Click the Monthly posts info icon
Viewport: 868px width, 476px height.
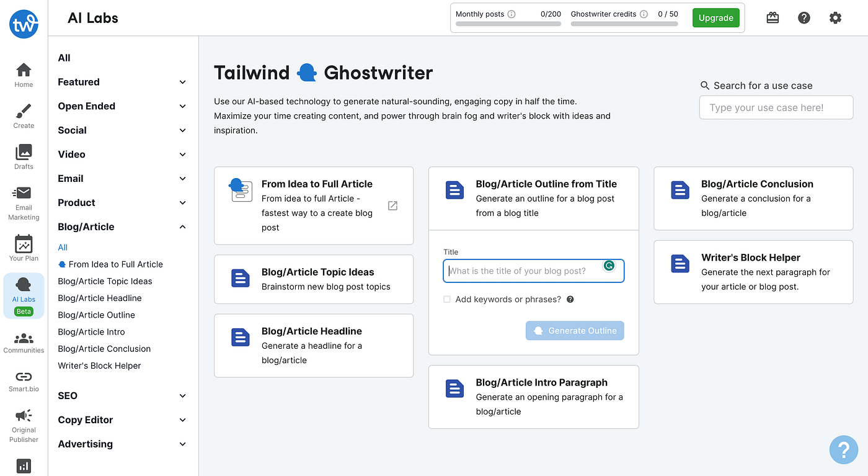coord(511,14)
